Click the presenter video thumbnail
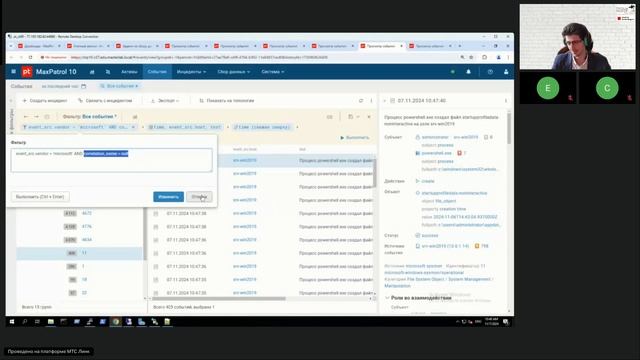Screen dimensions: 640x360 click(577, 37)
